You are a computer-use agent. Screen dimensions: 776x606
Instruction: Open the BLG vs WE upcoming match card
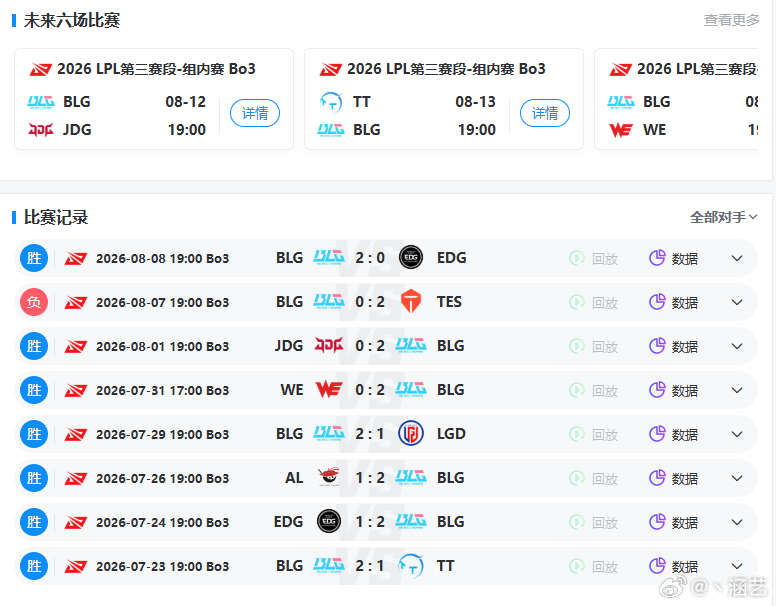tap(676, 99)
